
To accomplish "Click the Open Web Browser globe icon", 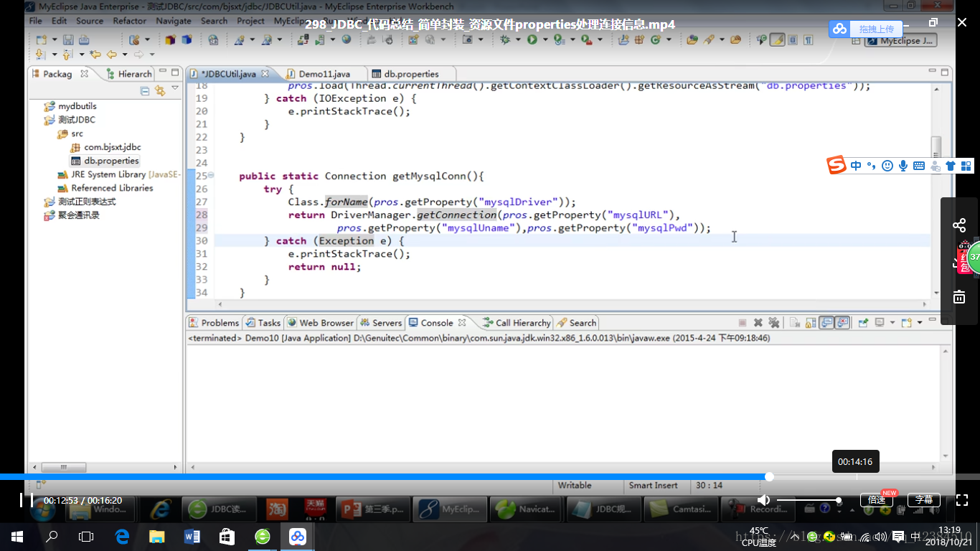I will click(347, 39).
